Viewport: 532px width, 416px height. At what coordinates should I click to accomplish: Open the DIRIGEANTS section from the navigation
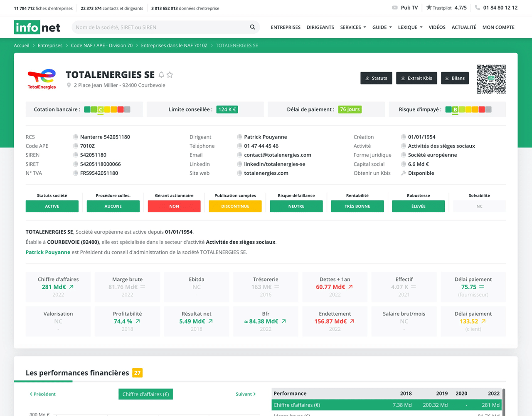point(320,27)
